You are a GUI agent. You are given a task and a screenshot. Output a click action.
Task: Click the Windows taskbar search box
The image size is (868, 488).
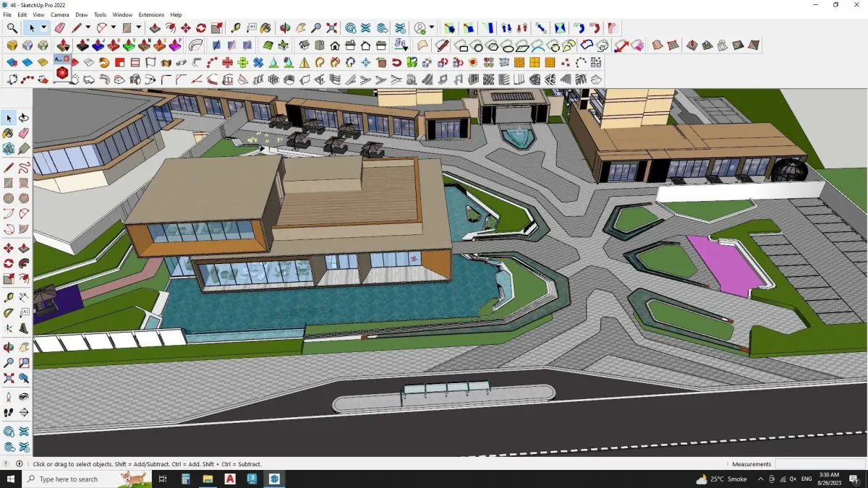pos(87,479)
